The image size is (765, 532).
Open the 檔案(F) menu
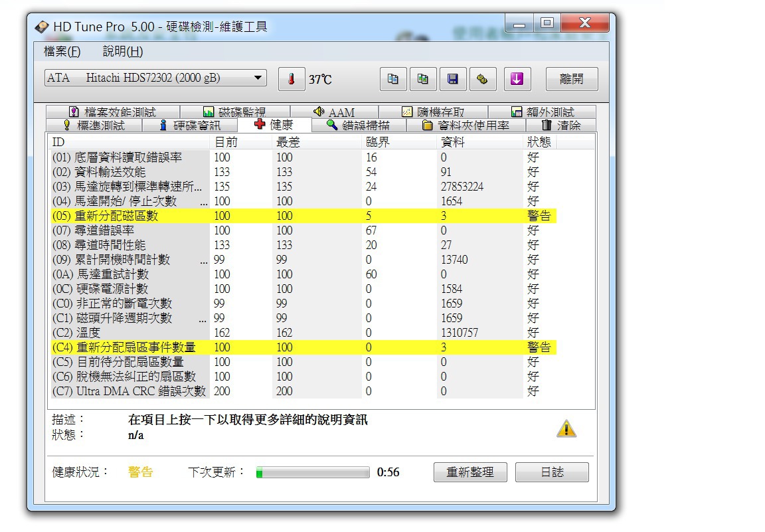tap(62, 51)
